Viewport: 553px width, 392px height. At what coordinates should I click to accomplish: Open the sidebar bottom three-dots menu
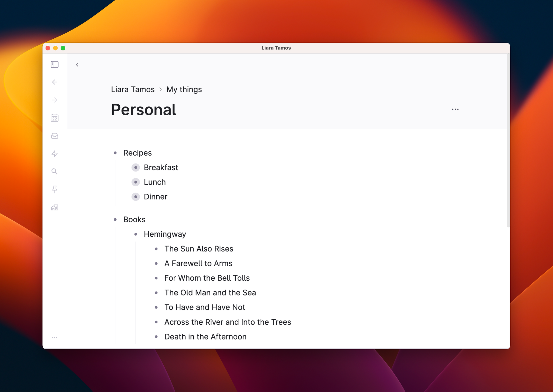(55, 337)
